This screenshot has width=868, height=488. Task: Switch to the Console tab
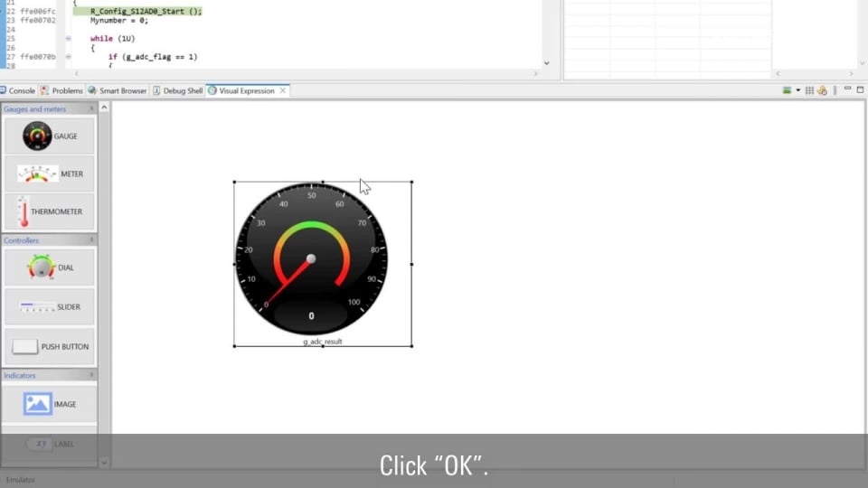[x=18, y=90]
